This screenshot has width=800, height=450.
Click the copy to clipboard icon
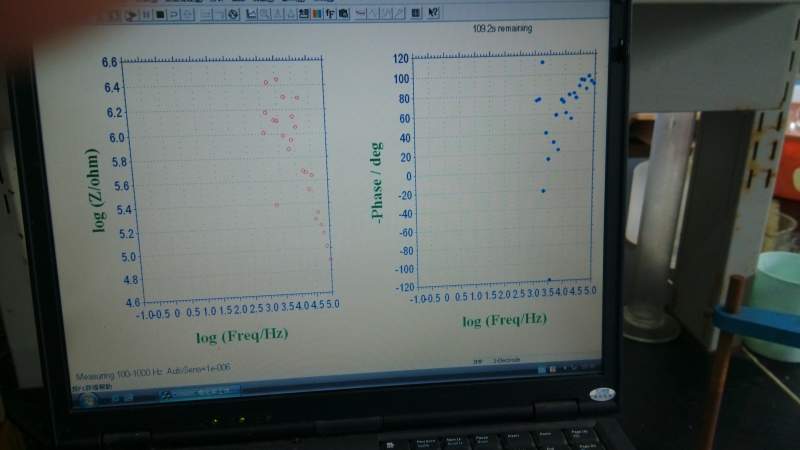[344, 13]
